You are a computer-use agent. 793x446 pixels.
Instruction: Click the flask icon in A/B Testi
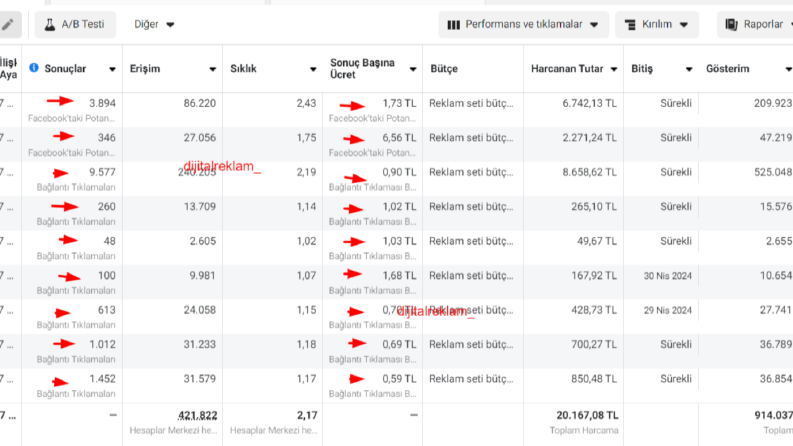click(x=50, y=24)
